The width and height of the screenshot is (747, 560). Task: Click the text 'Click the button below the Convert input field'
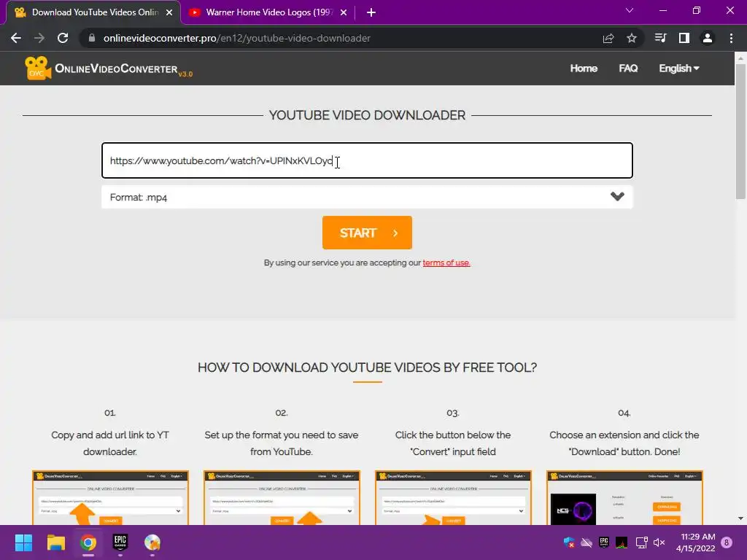(452, 443)
